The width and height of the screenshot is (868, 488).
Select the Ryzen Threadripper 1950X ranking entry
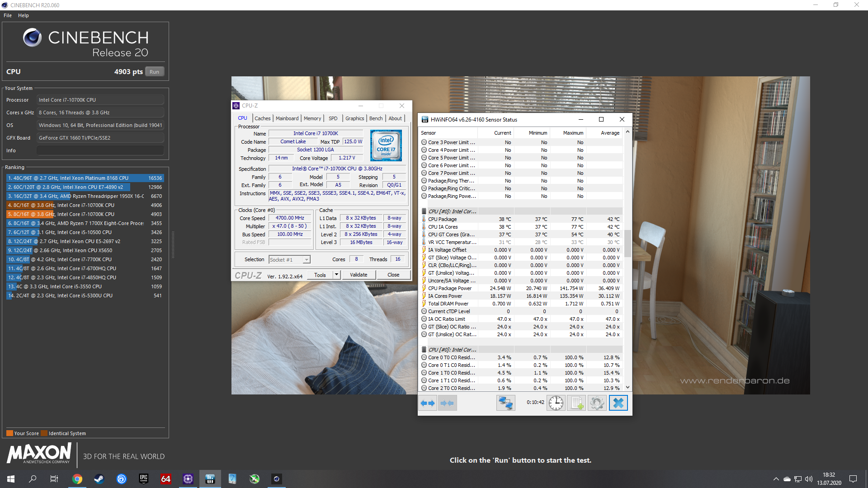tap(85, 196)
